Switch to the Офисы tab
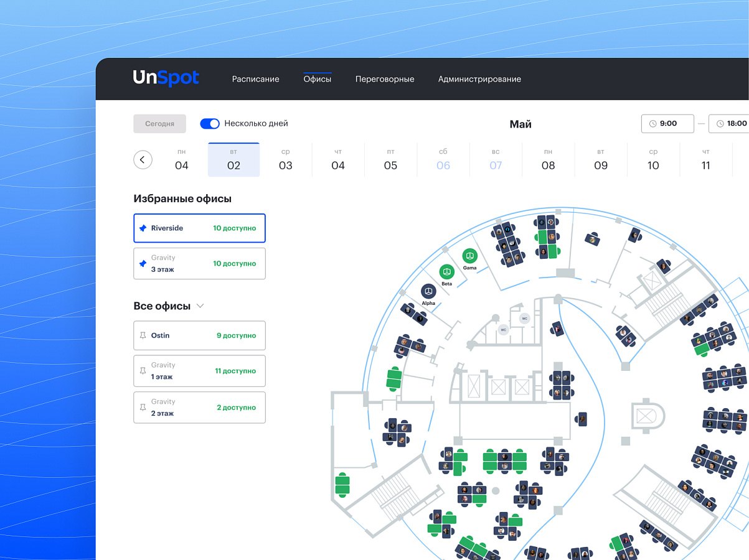The width and height of the screenshot is (749, 560). pyautogui.click(x=318, y=79)
